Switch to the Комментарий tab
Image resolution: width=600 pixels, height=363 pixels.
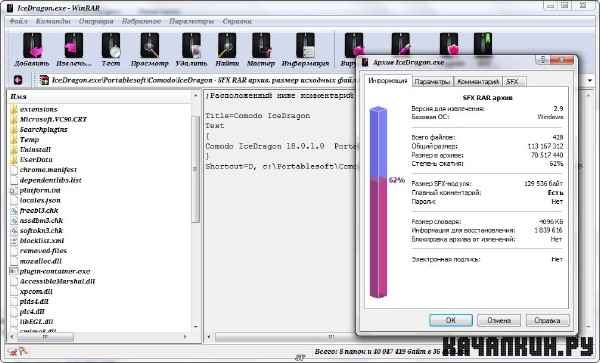[478, 81]
